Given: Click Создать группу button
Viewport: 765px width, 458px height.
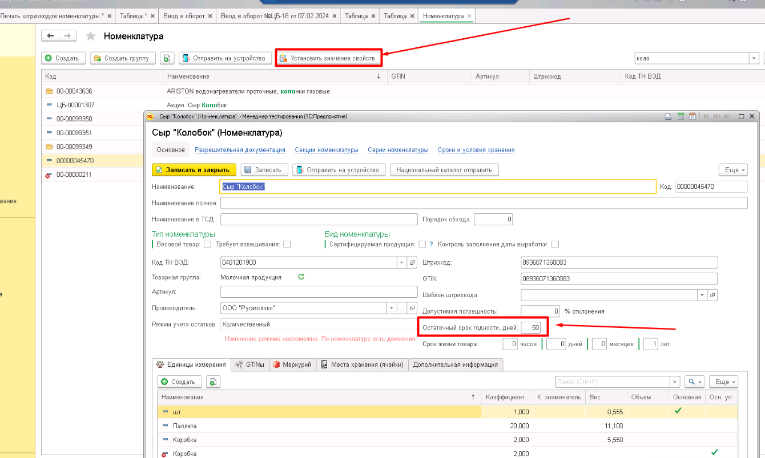Looking at the screenshot, I should 123,58.
